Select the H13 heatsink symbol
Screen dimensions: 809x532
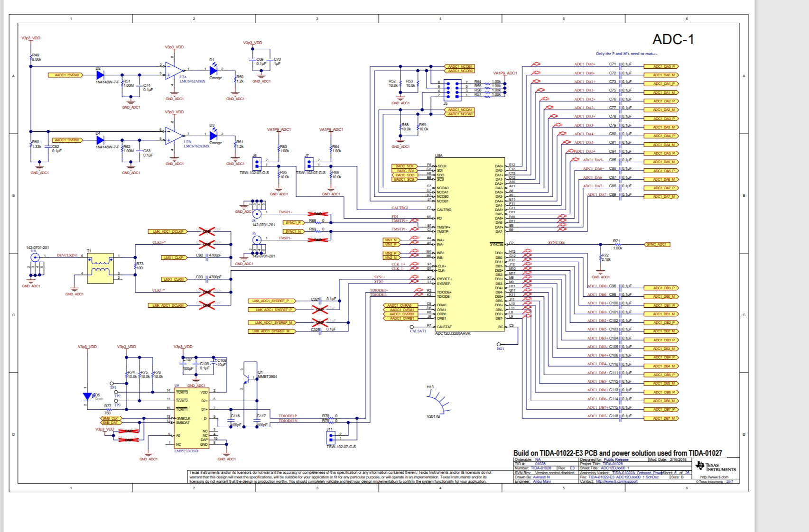coord(441,403)
